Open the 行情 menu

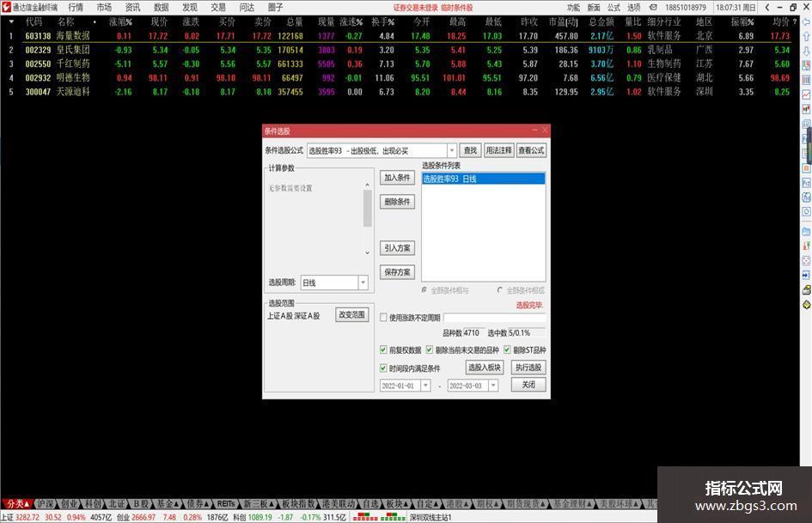pos(76,7)
